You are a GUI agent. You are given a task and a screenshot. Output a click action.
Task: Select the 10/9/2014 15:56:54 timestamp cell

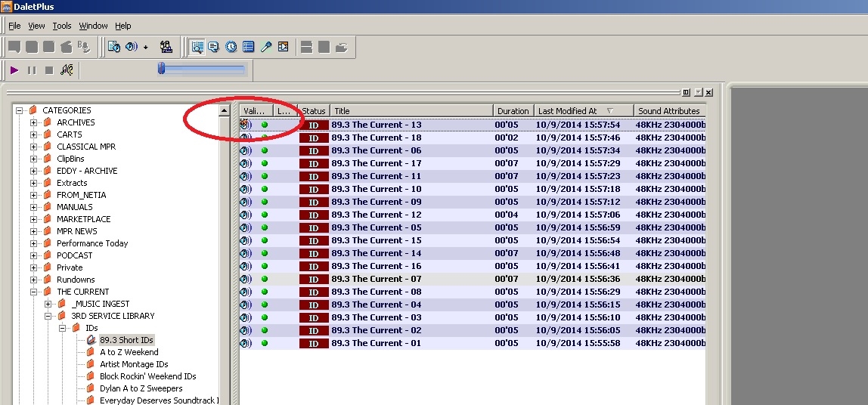[x=578, y=240]
